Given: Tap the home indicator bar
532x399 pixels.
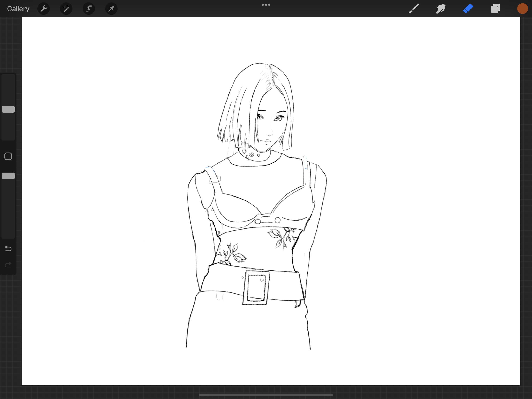Looking at the screenshot, I should [x=266, y=395].
